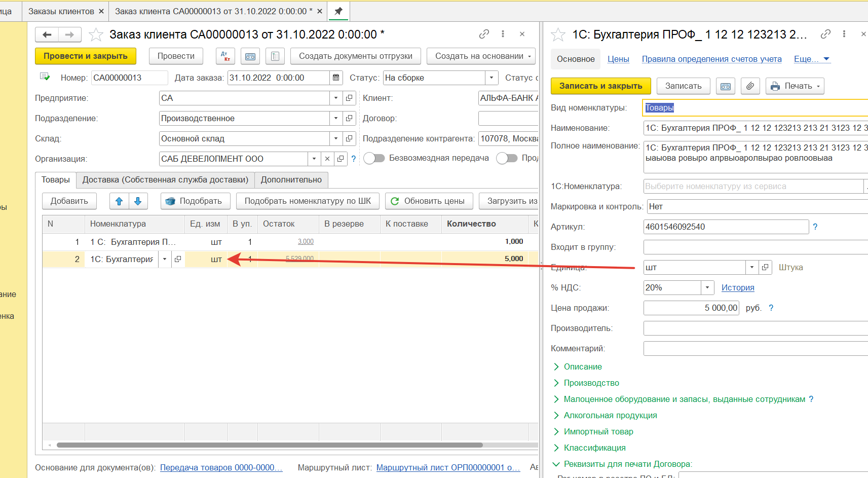Open Склад dropdown list

(336, 138)
